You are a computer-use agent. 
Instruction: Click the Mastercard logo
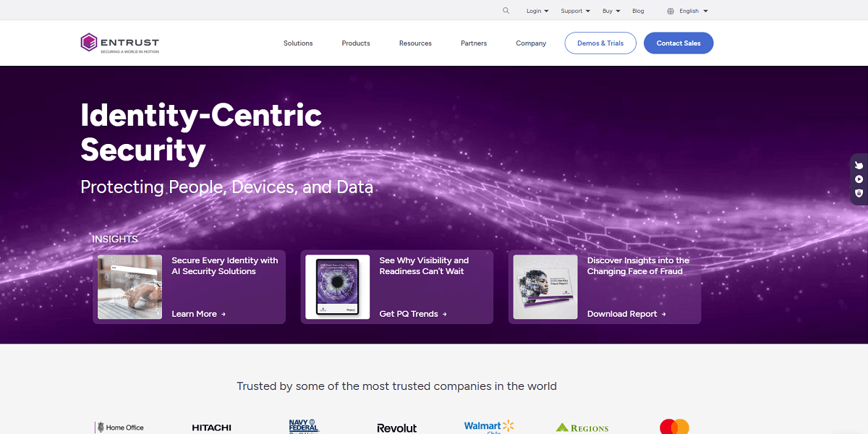coord(674,427)
